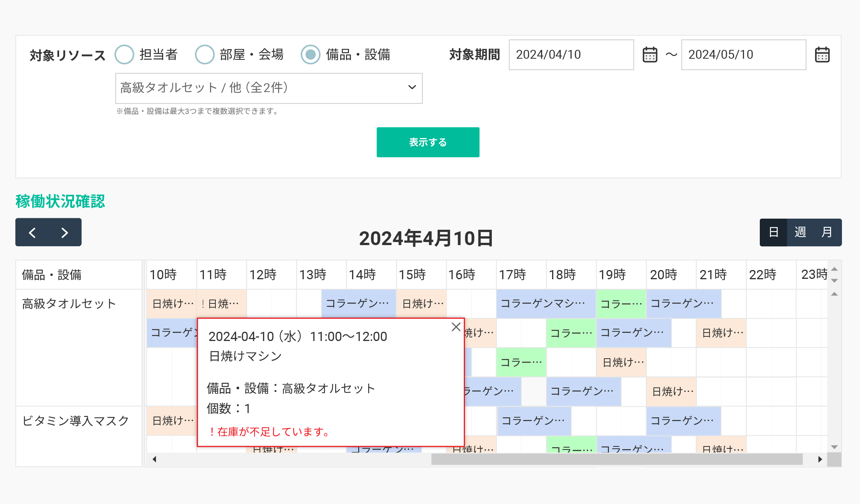Select the 日 day view button
This screenshot has width=860, height=504.
pyautogui.click(x=774, y=232)
